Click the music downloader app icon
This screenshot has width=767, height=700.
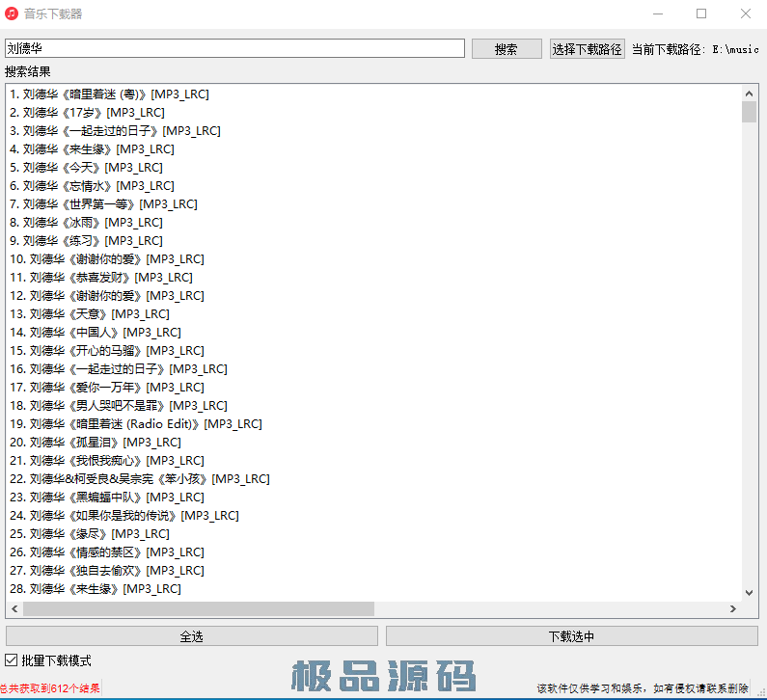[12, 13]
